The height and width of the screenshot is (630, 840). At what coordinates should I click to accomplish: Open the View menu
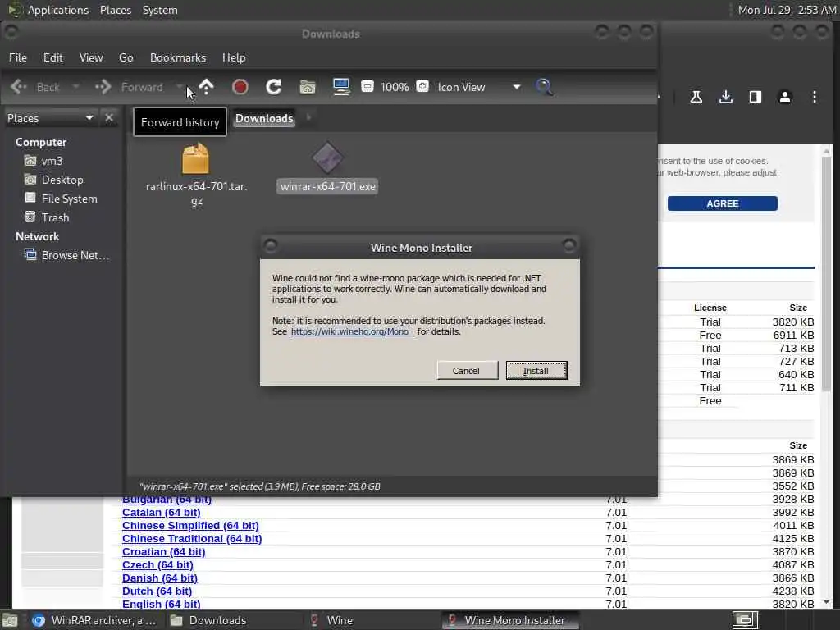click(x=91, y=57)
